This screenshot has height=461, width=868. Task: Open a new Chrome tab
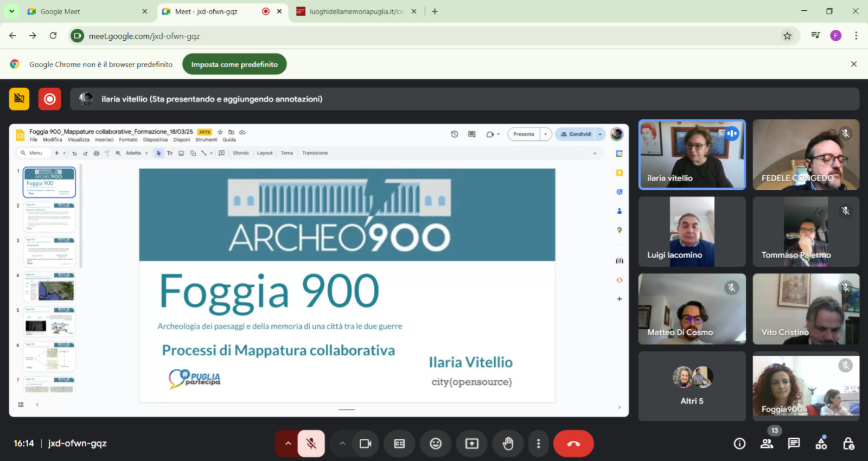coord(435,11)
